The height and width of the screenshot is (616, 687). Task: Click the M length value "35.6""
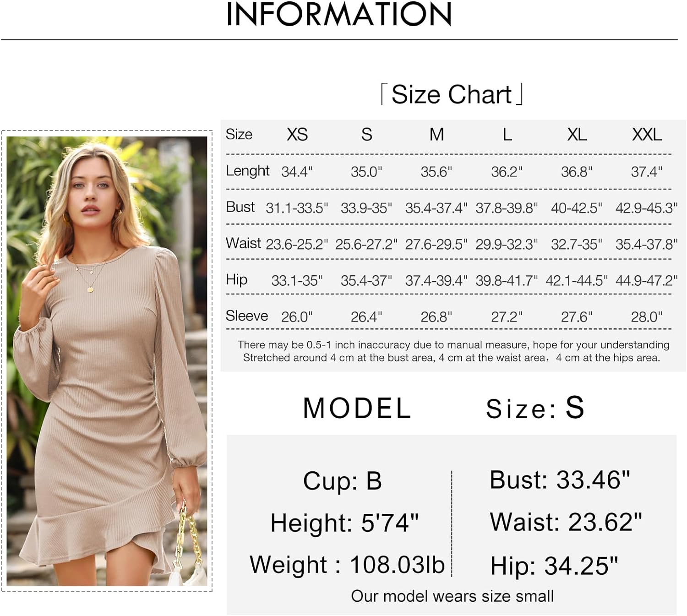pos(436,171)
